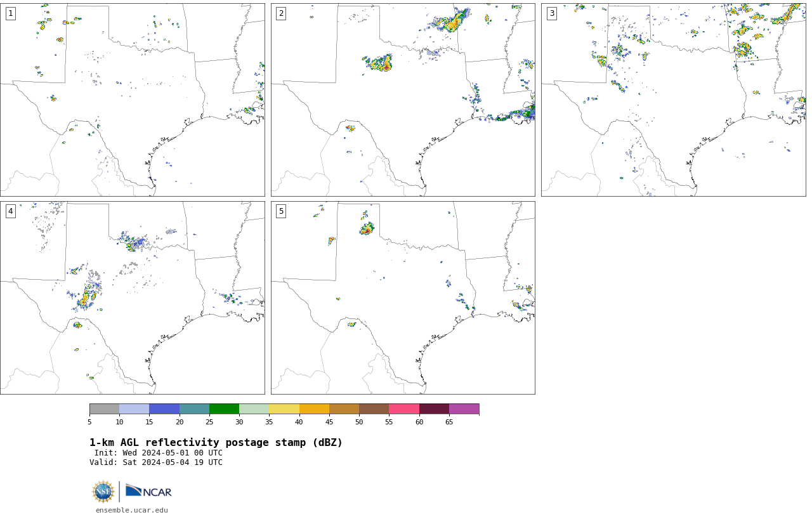
Task: Select the blue 15-20 dBZ swatch
Action: [164, 409]
